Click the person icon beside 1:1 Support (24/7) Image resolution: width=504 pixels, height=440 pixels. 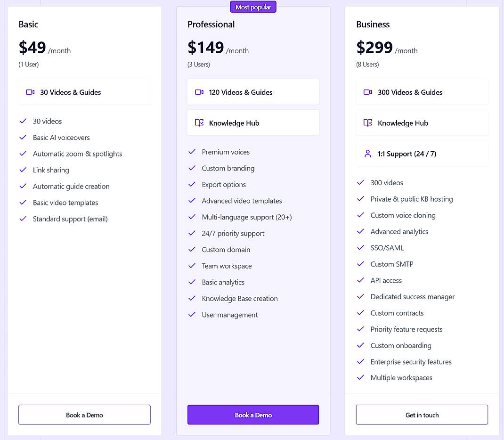point(367,154)
